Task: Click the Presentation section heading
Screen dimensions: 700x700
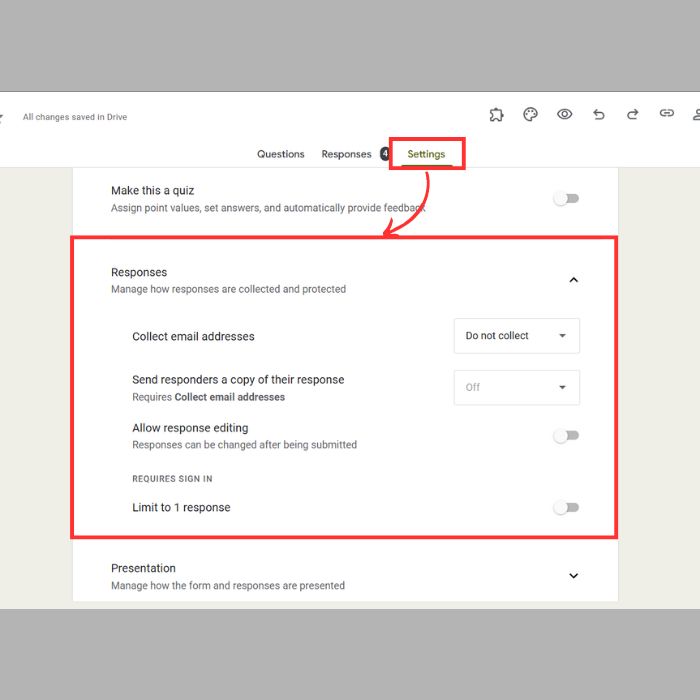Action: pyautogui.click(x=143, y=568)
